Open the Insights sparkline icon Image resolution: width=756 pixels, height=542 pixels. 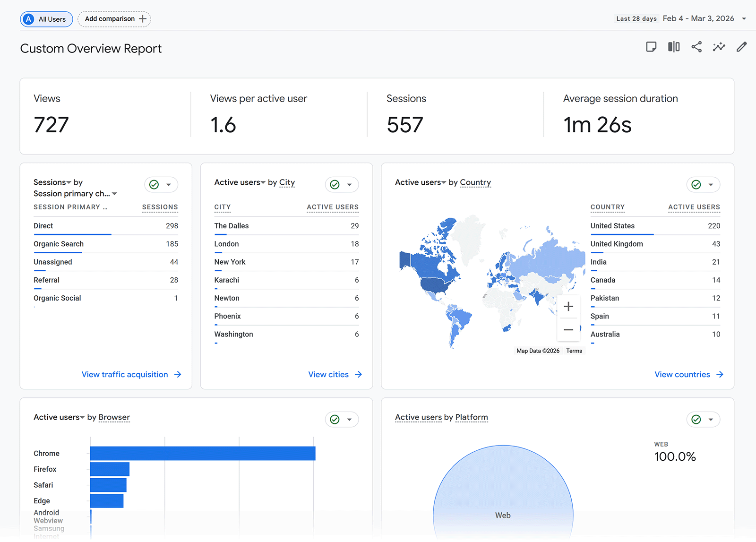pos(719,47)
